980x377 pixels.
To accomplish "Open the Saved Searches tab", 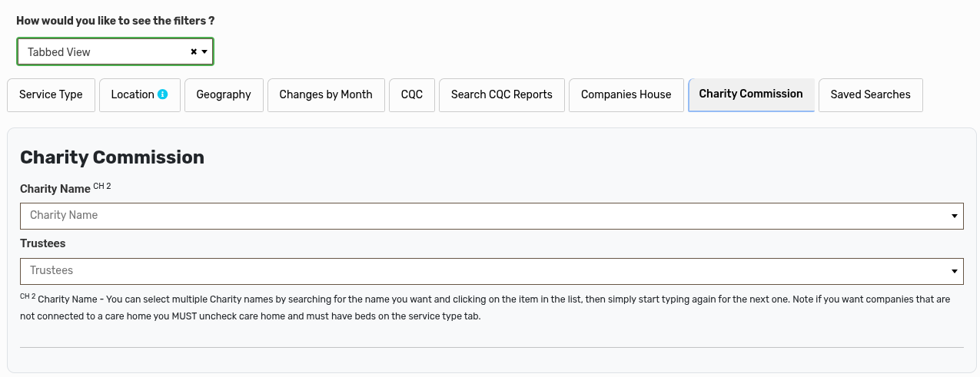I will pos(870,94).
